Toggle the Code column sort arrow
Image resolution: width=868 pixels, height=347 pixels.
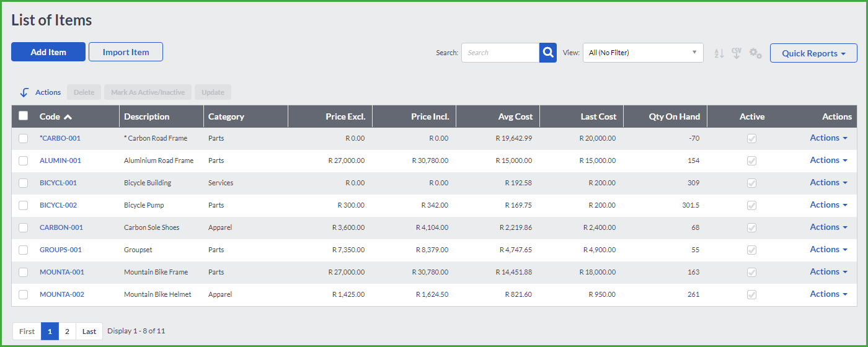pos(68,116)
